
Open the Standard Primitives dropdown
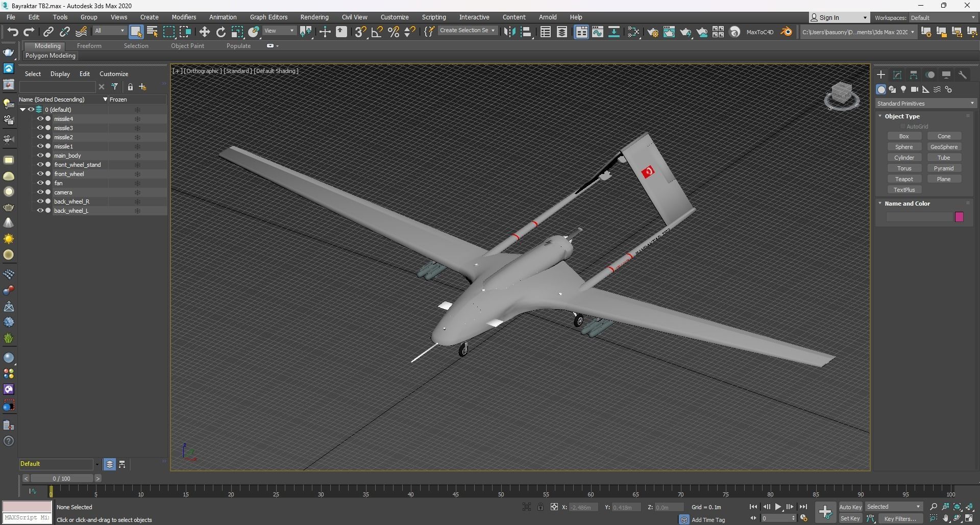click(925, 104)
